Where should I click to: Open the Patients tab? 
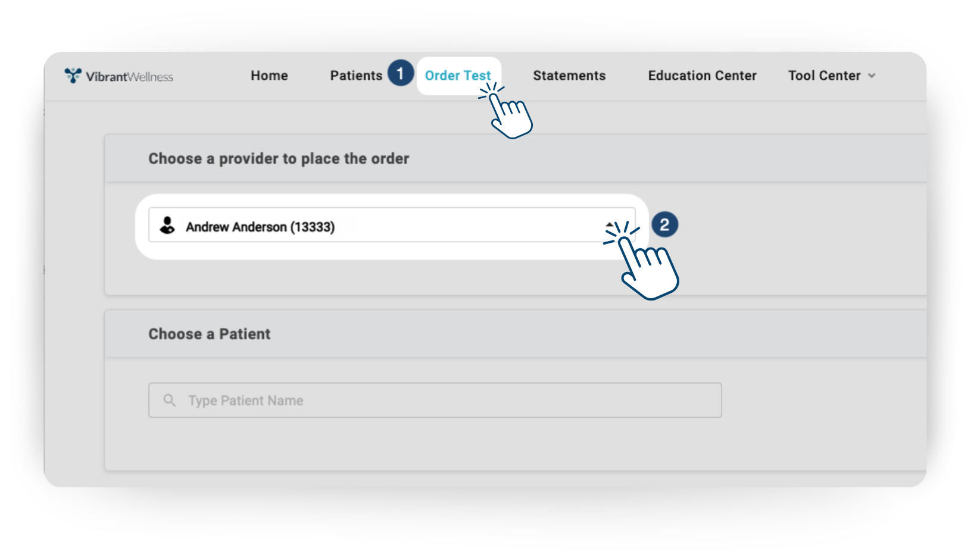tap(356, 76)
